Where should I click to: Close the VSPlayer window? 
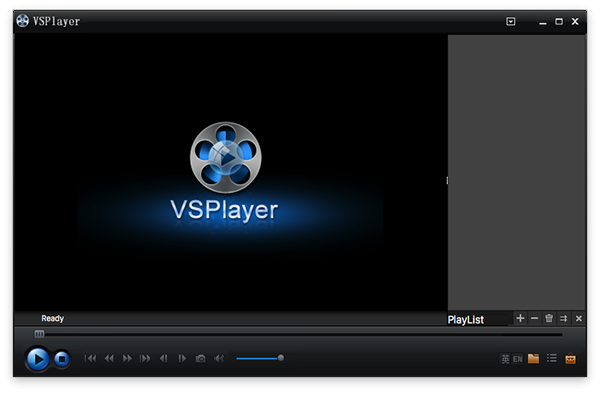pos(575,21)
